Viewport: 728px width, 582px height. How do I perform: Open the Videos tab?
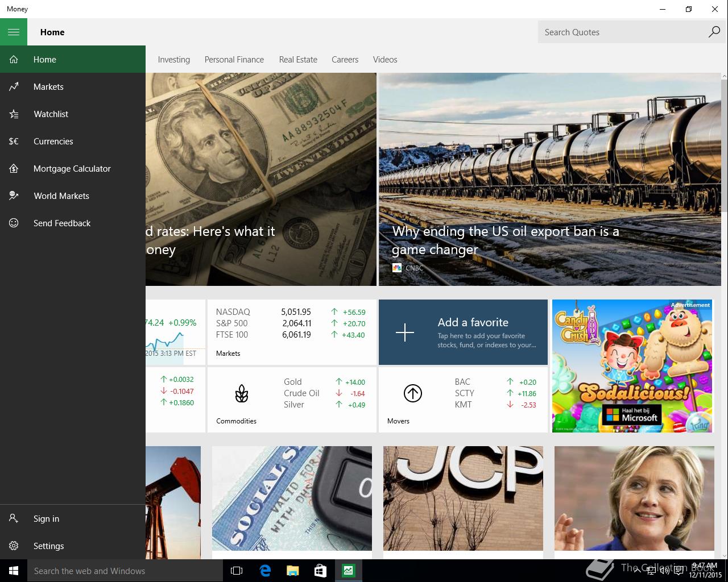pos(385,59)
